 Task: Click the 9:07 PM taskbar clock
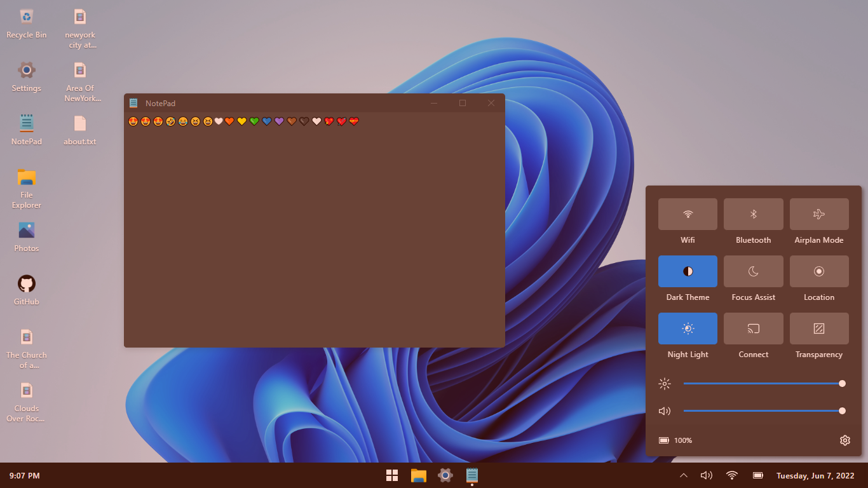(25, 475)
